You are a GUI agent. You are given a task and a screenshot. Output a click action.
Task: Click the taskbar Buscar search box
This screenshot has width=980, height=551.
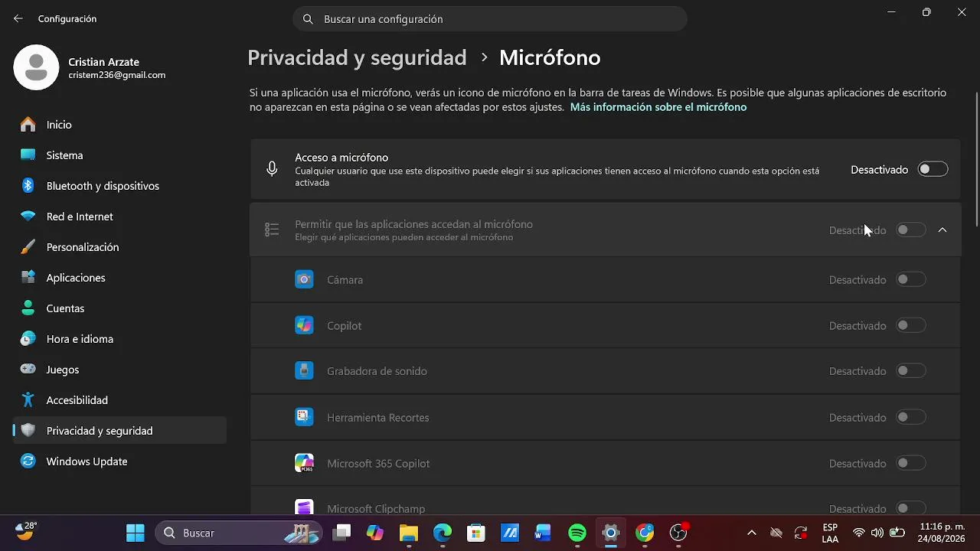pos(238,533)
